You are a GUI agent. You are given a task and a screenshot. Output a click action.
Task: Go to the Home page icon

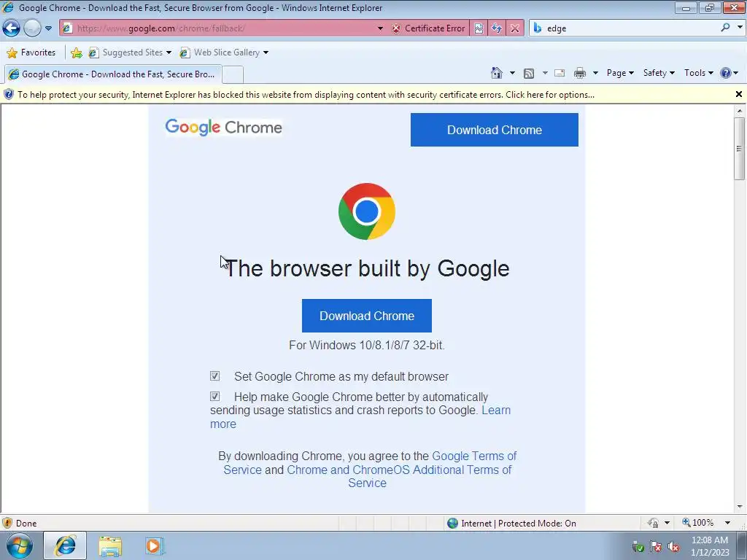tap(496, 73)
